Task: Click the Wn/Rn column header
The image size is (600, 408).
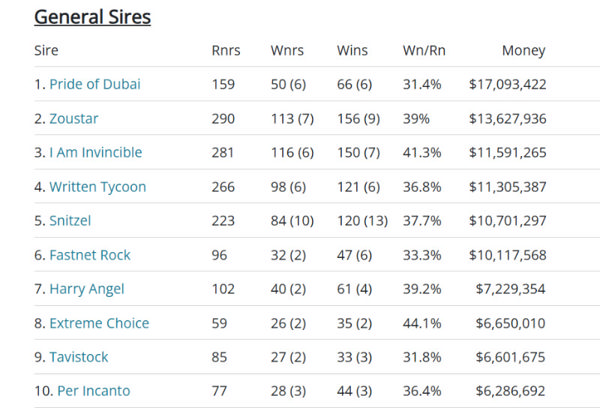Action: 423,50
